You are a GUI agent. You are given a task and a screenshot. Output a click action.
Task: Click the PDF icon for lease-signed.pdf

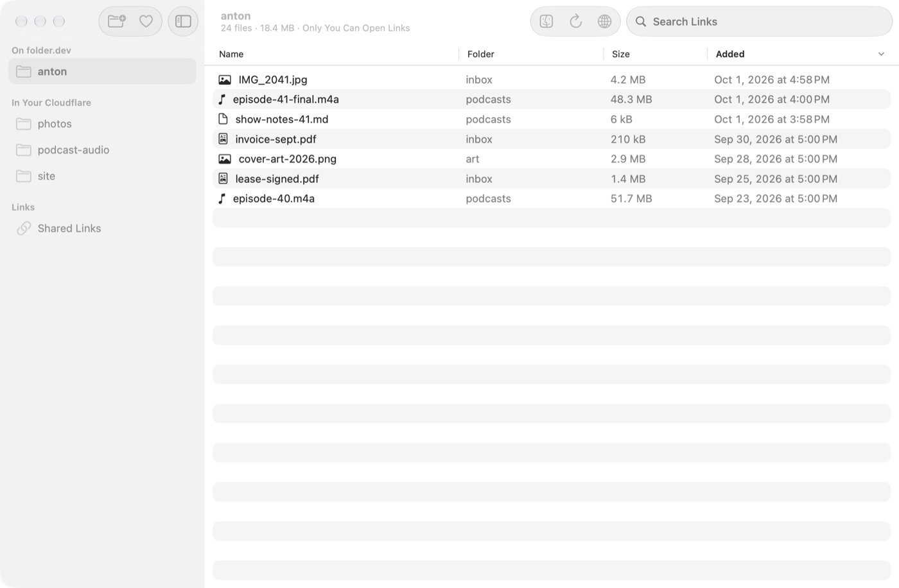pos(223,178)
